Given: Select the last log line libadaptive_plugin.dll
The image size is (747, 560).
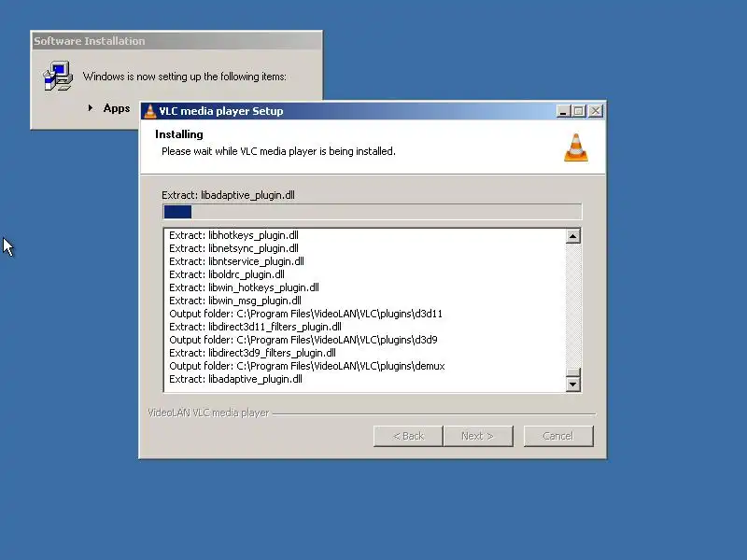Looking at the screenshot, I should pyautogui.click(x=236, y=379).
